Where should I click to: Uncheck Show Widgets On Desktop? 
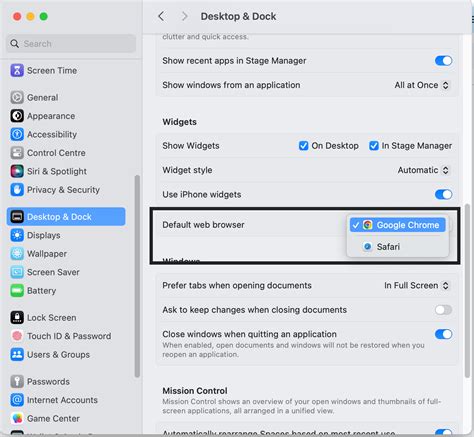[304, 146]
